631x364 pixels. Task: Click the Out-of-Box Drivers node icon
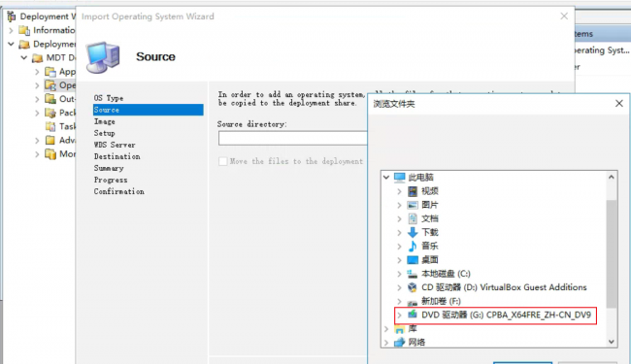[50, 99]
